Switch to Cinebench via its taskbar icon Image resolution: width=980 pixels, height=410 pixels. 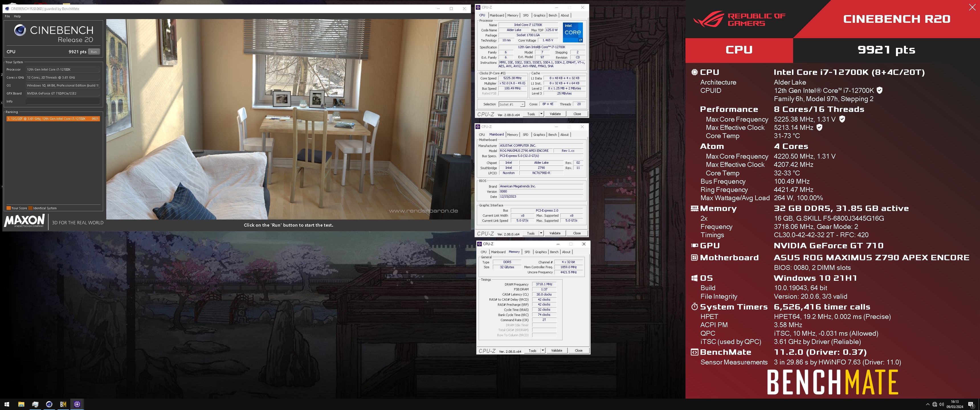pos(49,404)
